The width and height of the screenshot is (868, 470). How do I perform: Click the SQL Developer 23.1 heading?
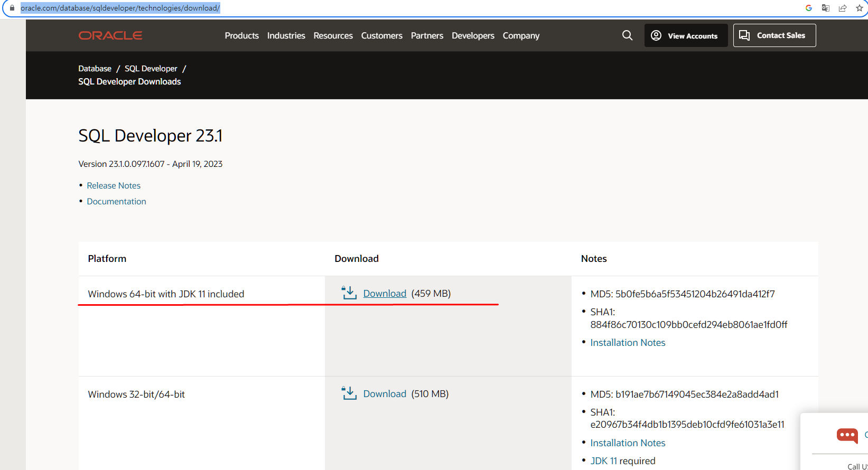(x=151, y=136)
